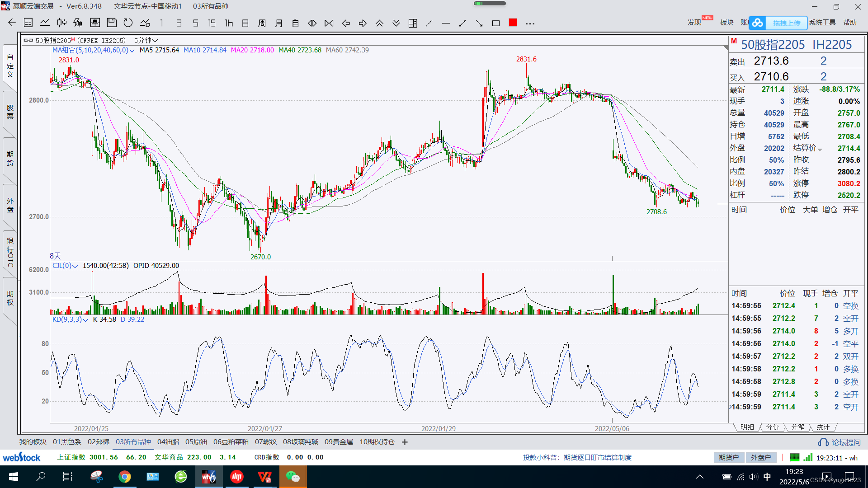This screenshot has width=868, height=488.
Task: Click the left arrow move chart icon
Action: pos(346,23)
